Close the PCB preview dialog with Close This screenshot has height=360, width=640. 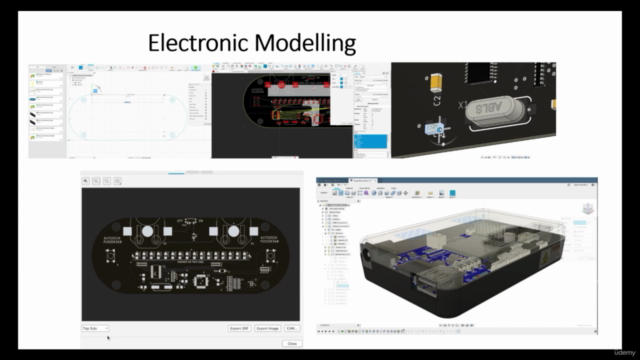point(292,343)
